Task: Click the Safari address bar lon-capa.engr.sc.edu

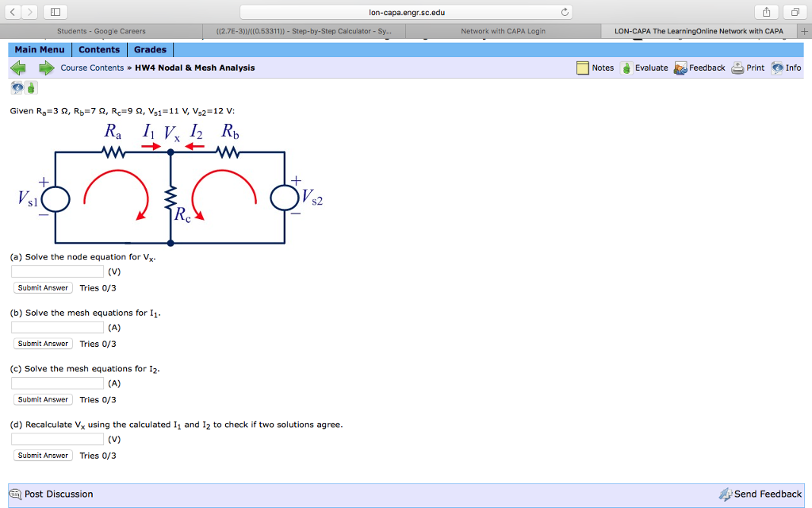Action: (406, 12)
